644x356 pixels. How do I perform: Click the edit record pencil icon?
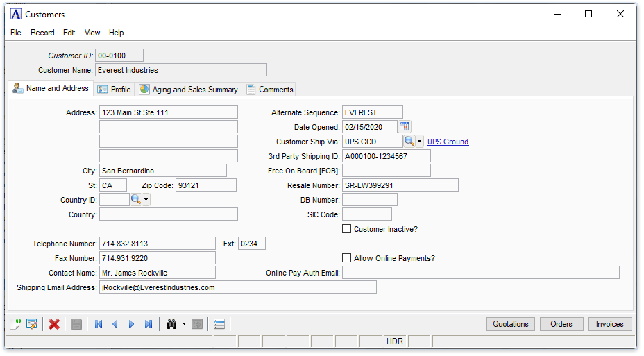[31, 324]
